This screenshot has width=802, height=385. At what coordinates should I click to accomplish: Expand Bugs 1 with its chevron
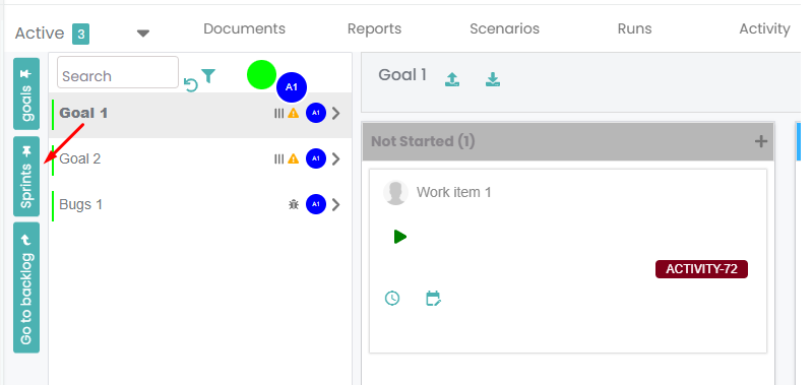tap(336, 205)
